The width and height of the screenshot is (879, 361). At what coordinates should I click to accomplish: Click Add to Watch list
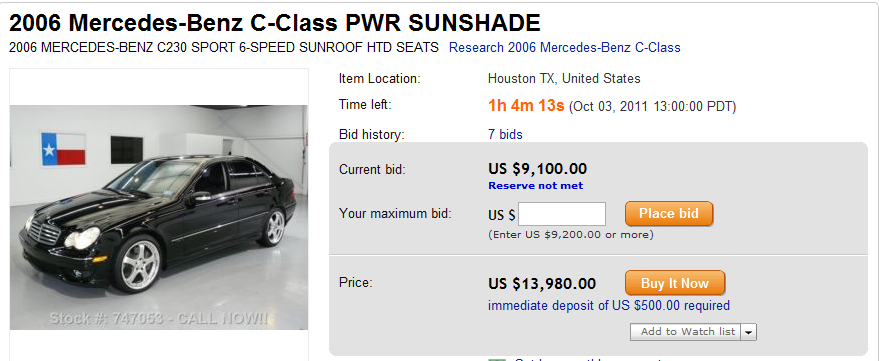point(688,332)
